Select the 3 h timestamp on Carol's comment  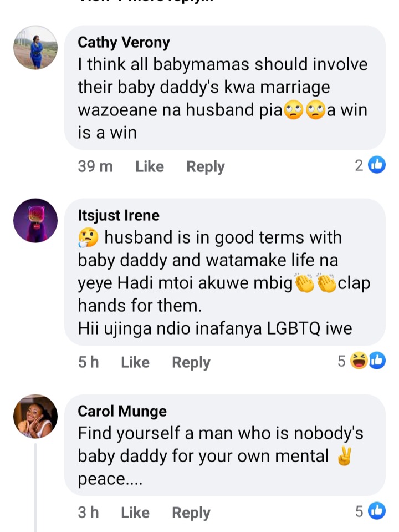[x=89, y=513]
